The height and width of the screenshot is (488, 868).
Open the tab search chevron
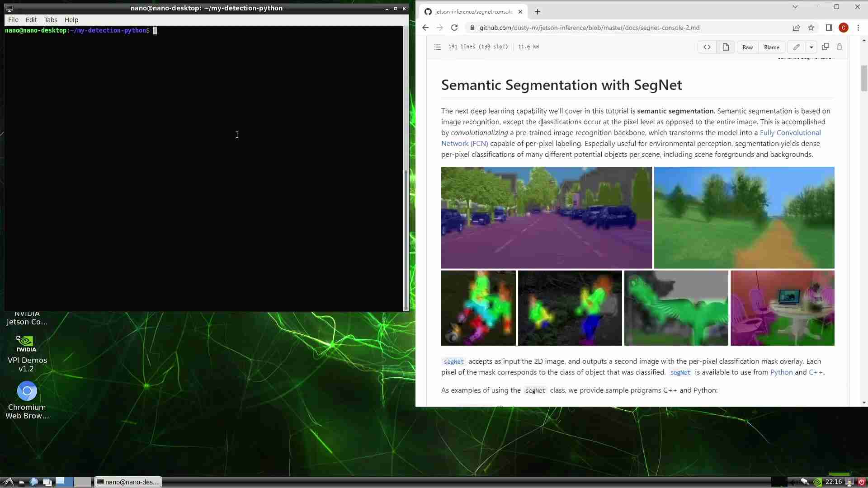coord(795,7)
